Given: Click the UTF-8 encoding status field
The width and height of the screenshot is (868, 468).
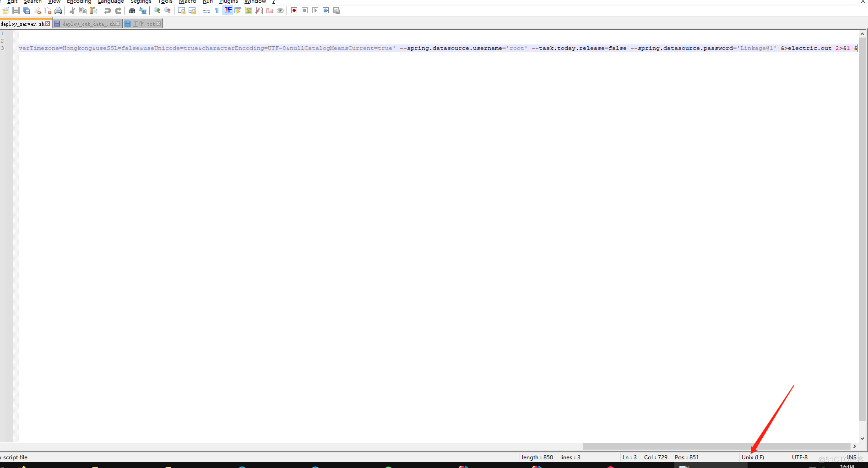Looking at the screenshot, I should pyautogui.click(x=800, y=457).
